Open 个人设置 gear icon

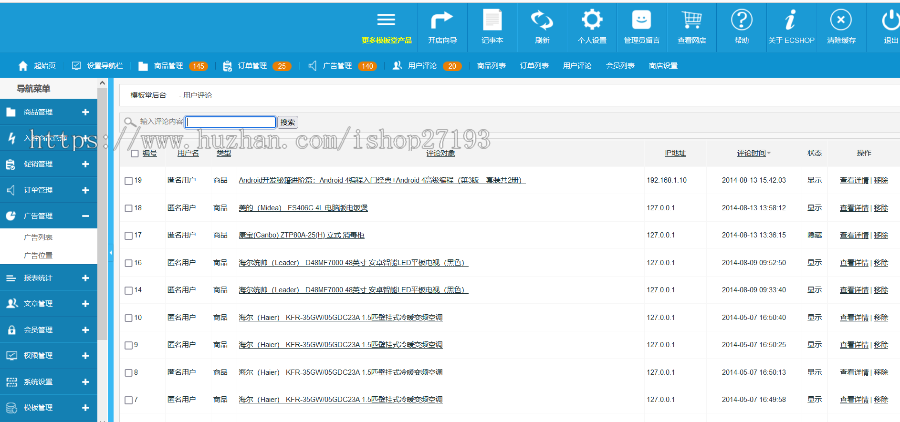point(592,20)
